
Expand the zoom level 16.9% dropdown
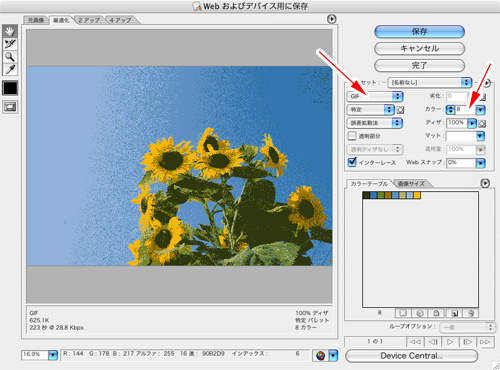pyautogui.click(x=53, y=355)
